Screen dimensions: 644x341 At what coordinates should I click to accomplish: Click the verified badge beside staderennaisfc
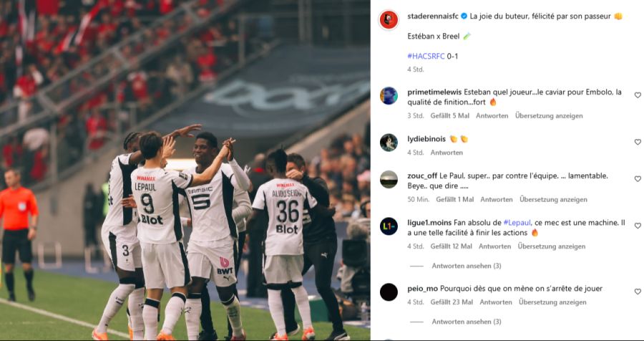(464, 16)
